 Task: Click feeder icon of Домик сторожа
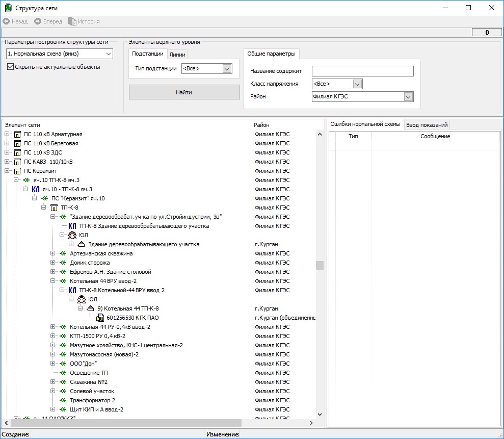(63, 263)
